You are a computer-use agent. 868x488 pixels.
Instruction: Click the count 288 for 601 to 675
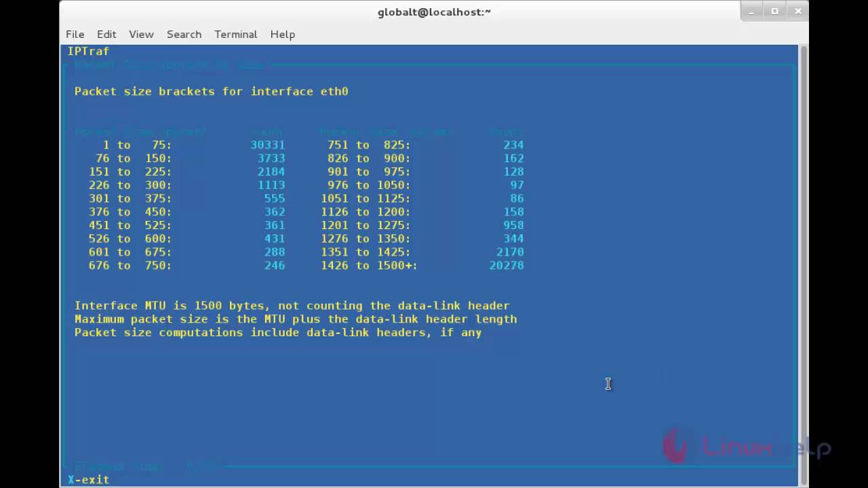275,252
